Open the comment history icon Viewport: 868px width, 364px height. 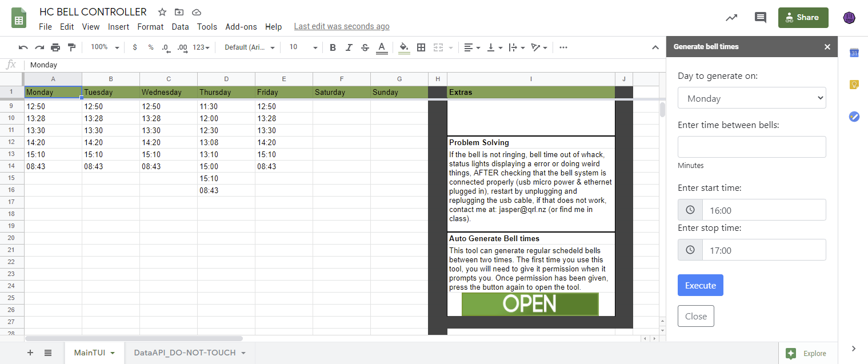761,18
